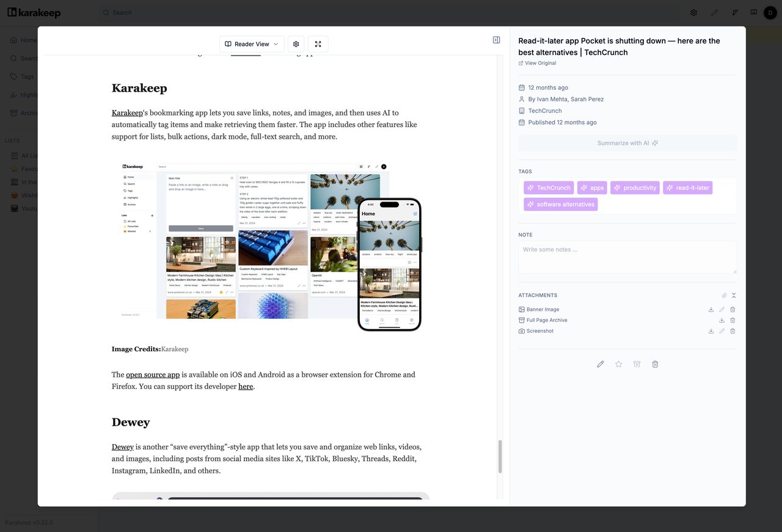Delete the Full Page Archive attachment
Screen dimensions: 782x532
tap(733, 320)
